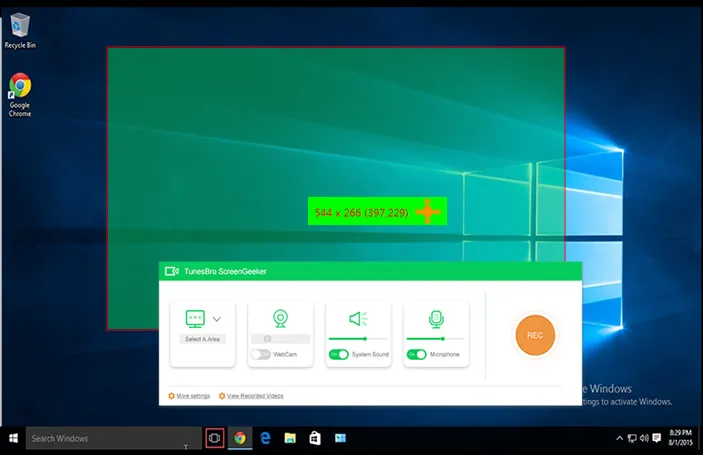
Task: Click the screen area monitor icon
Action: (194, 318)
